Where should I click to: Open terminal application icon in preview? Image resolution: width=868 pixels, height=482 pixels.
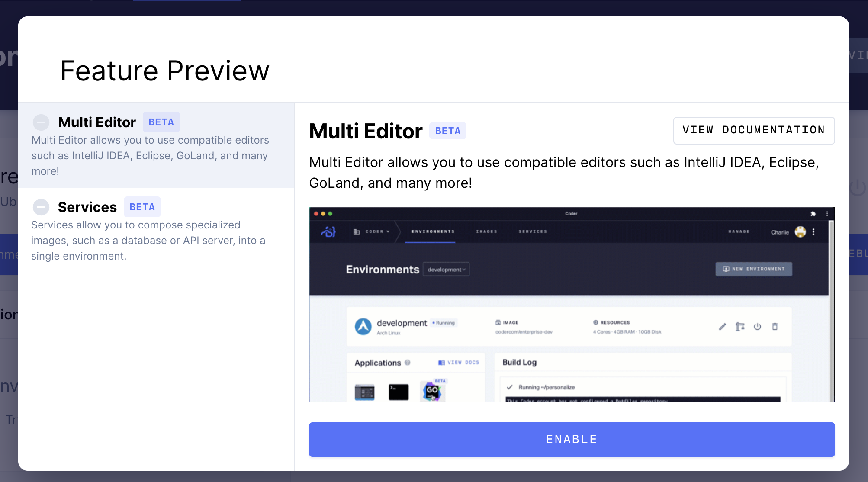[399, 392]
